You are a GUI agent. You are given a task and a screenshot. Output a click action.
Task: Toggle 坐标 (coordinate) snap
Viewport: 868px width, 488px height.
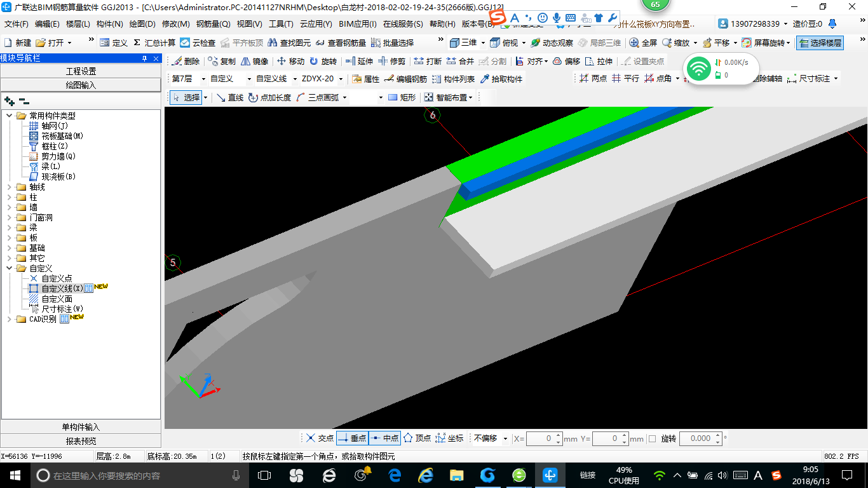click(x=449, y=438)
